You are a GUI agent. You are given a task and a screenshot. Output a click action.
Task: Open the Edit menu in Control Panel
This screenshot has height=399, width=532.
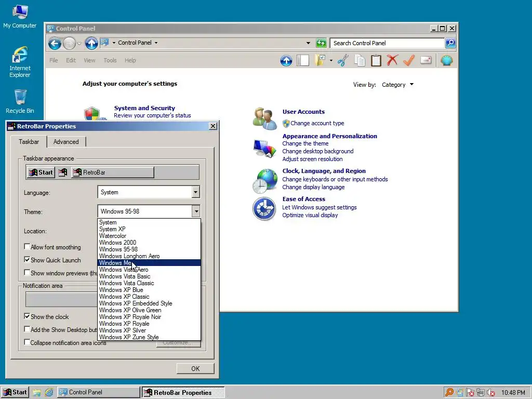71,60
